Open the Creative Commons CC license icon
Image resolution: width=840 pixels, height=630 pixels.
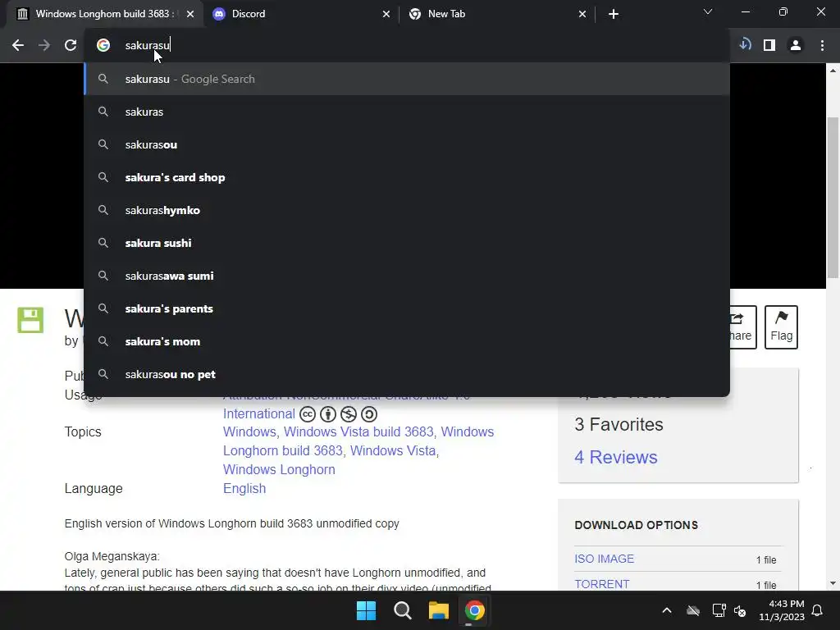tap(308, 414)
